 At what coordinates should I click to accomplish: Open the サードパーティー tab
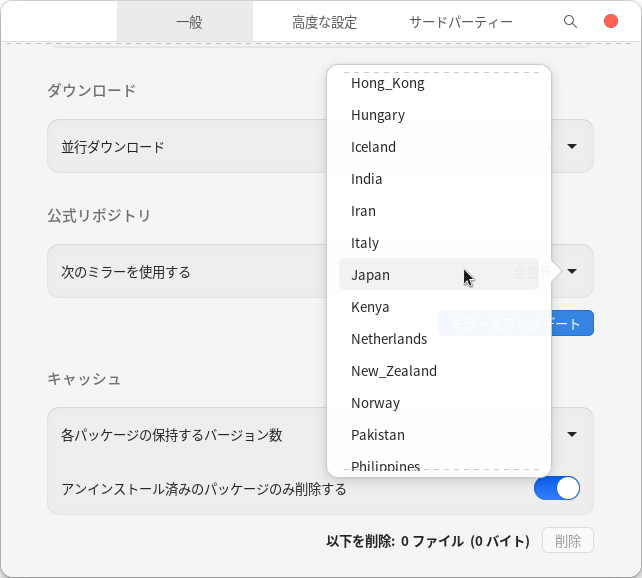tap(460, 22)
